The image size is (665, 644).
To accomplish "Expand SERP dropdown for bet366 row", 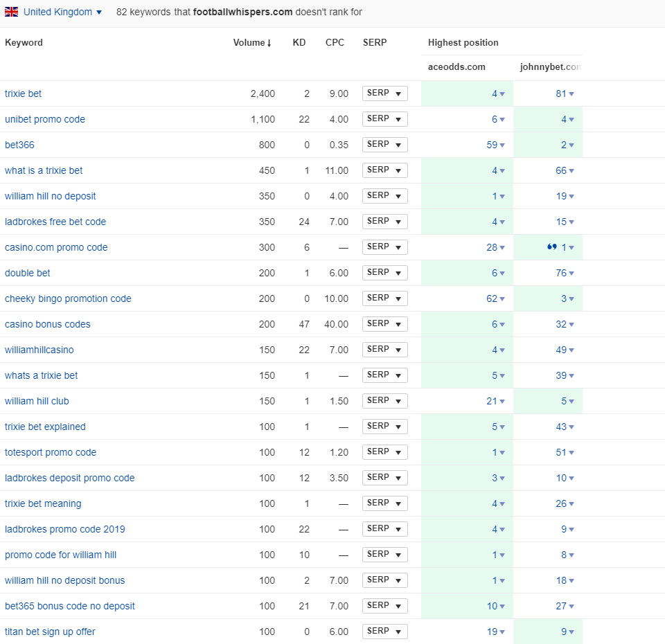I will [x=384, y=145].
